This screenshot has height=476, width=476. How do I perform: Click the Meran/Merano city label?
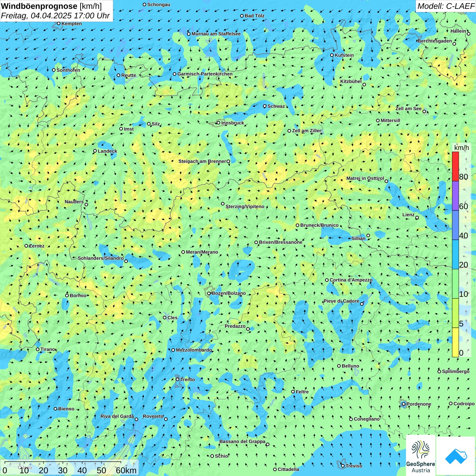(x=202, y=252)
